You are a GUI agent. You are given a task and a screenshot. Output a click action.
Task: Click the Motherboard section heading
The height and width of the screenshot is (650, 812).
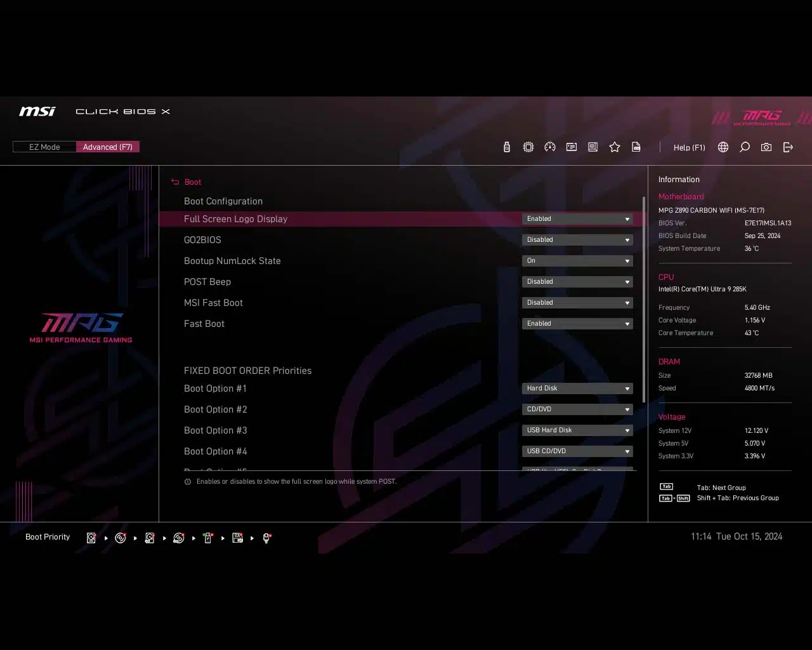[x=681, y=197]
